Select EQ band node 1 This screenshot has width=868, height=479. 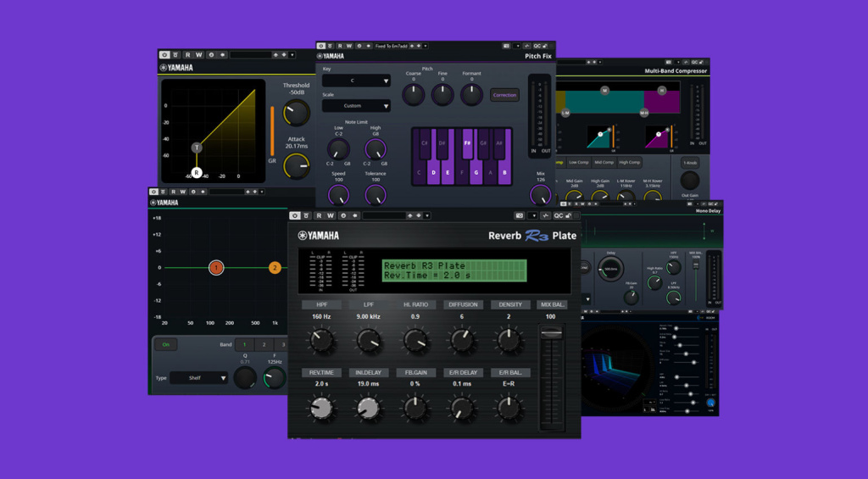click(x=216, y=268)
